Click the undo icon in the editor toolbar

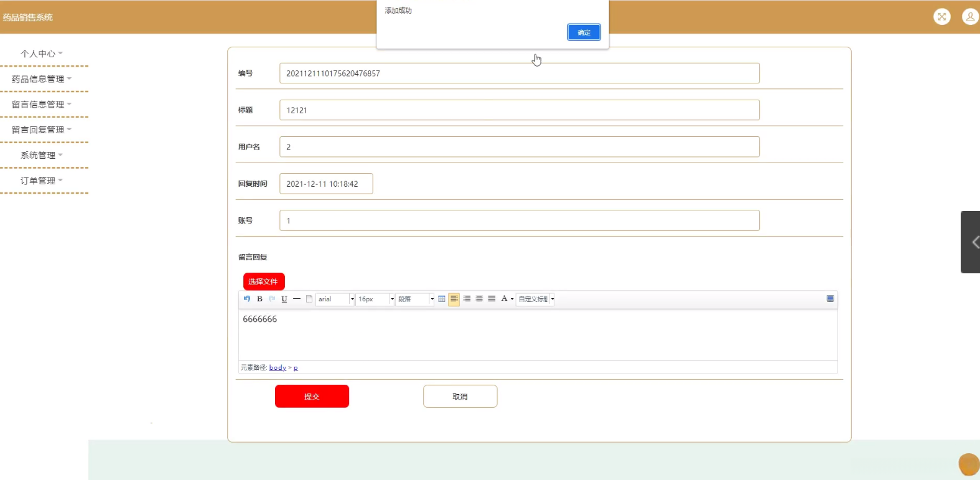[247, 299]
